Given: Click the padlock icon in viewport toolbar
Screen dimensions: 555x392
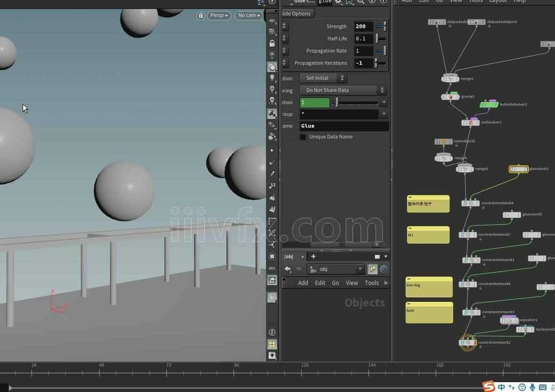Looking at the screenshot, I should (x=272, y=43).
